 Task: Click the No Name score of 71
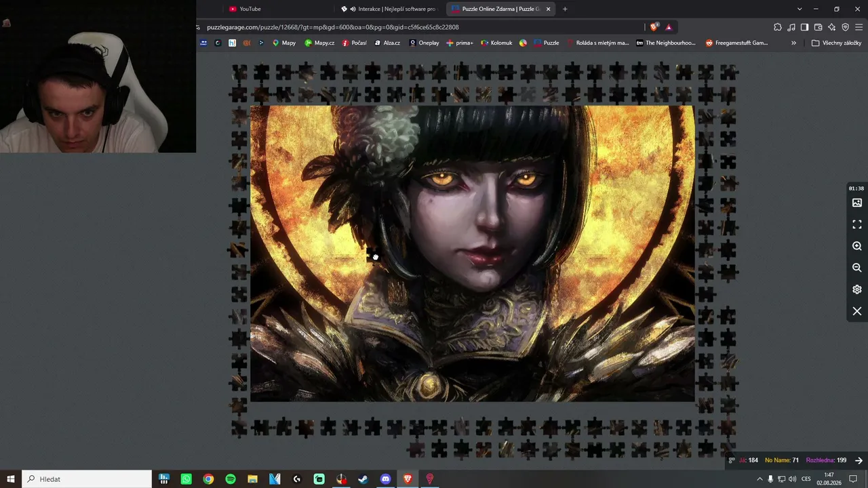tap(782, 460)
